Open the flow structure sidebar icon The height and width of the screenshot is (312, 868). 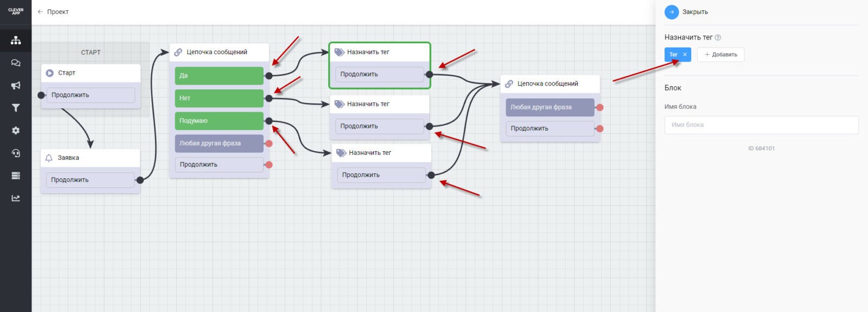[16, 40]
